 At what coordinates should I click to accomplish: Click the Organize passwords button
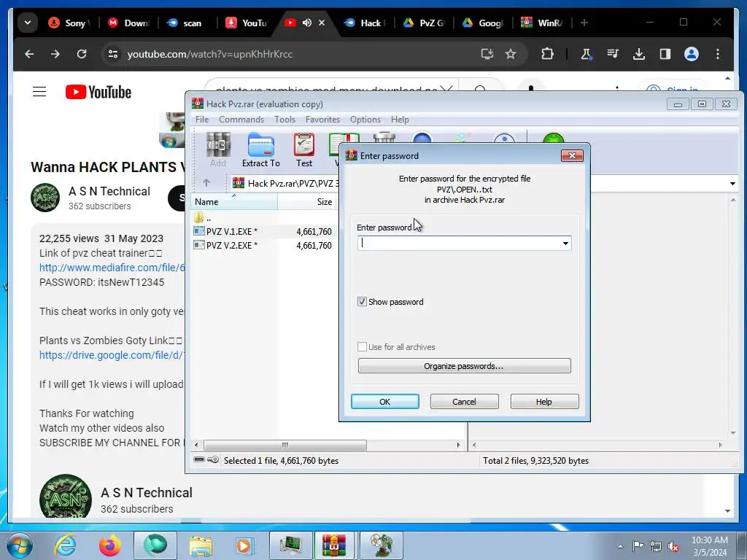(464, 366)
